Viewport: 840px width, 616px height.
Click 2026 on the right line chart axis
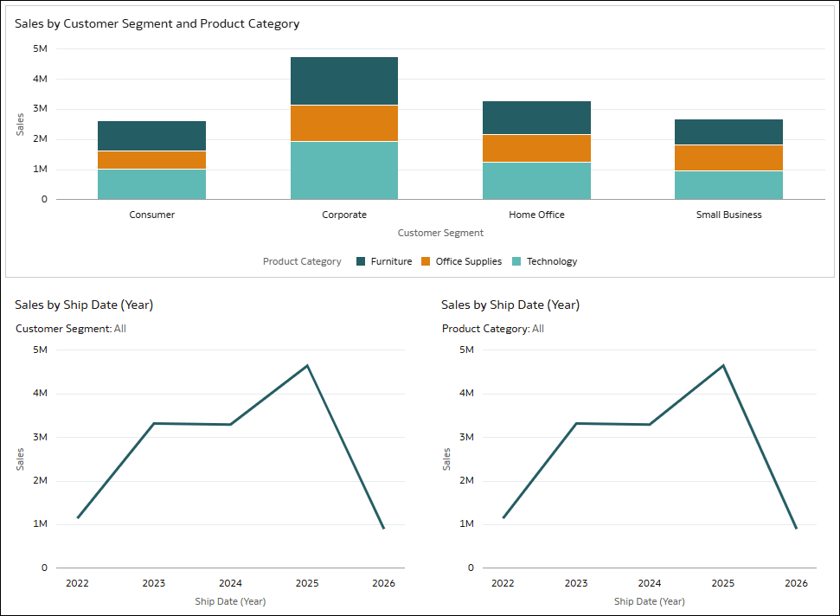pyautogui.click(x=796, y=583)
